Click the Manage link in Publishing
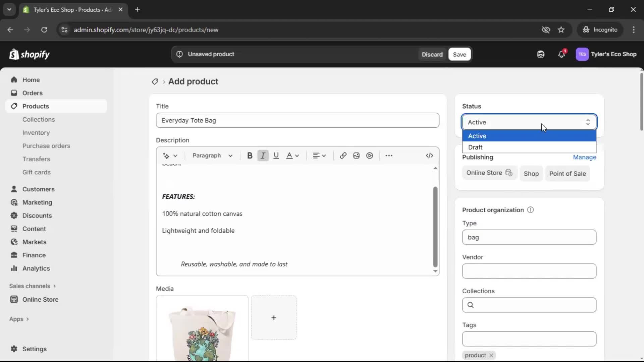This screenshot has height=362, width=644. 585,158
